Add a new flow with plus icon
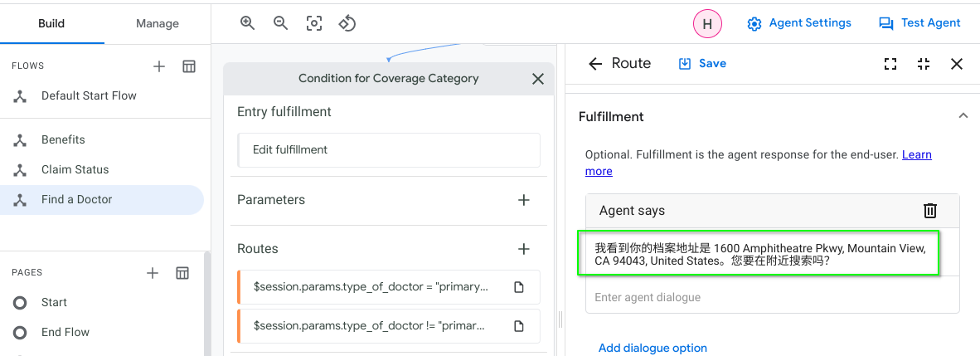The height and width of the screenshot is (356, 980). tap(159, 66)
